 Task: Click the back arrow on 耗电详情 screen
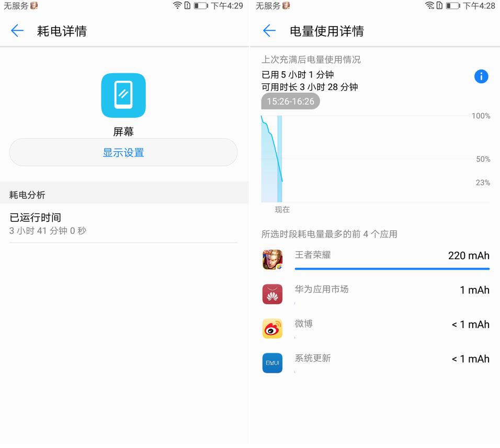click(17, 31)
